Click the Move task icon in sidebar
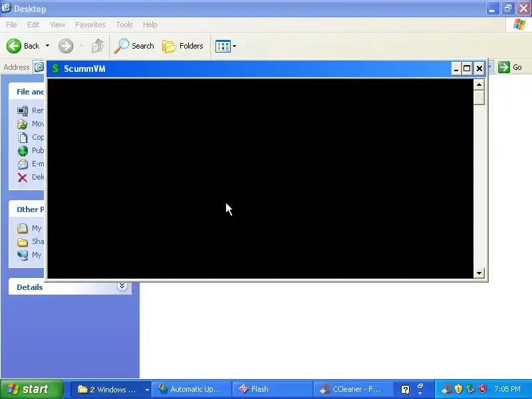Screen dimensions: 532x399 coord(23,124)
